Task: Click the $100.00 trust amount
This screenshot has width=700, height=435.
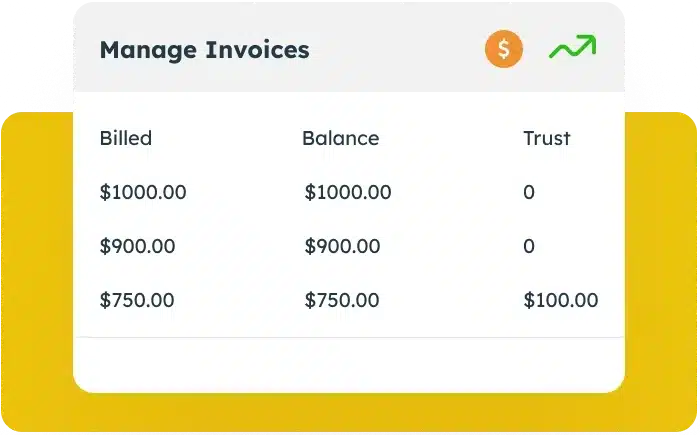Action: coord(561,300)
